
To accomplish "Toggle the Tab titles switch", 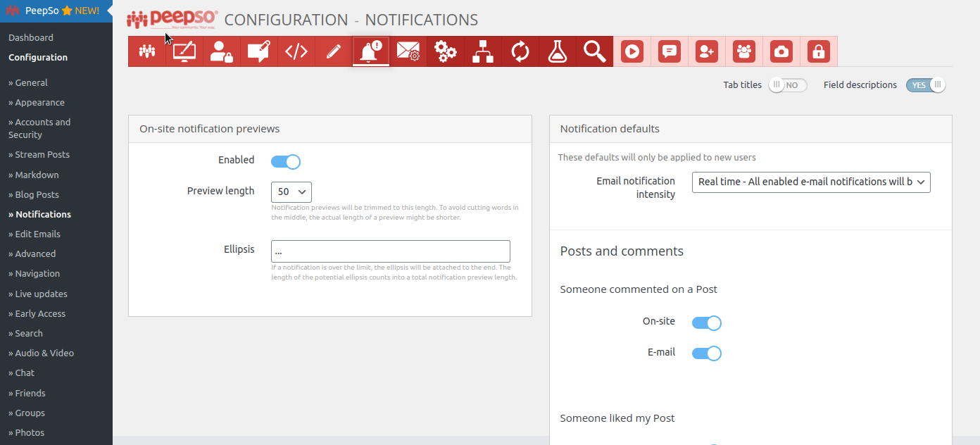I will tap(787, 85).
